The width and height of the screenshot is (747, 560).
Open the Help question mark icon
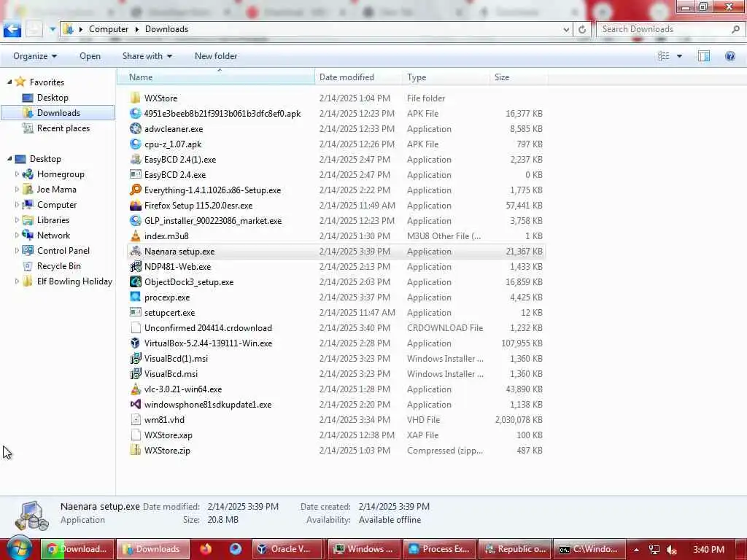pyautogui.click(x=729, y=56)
